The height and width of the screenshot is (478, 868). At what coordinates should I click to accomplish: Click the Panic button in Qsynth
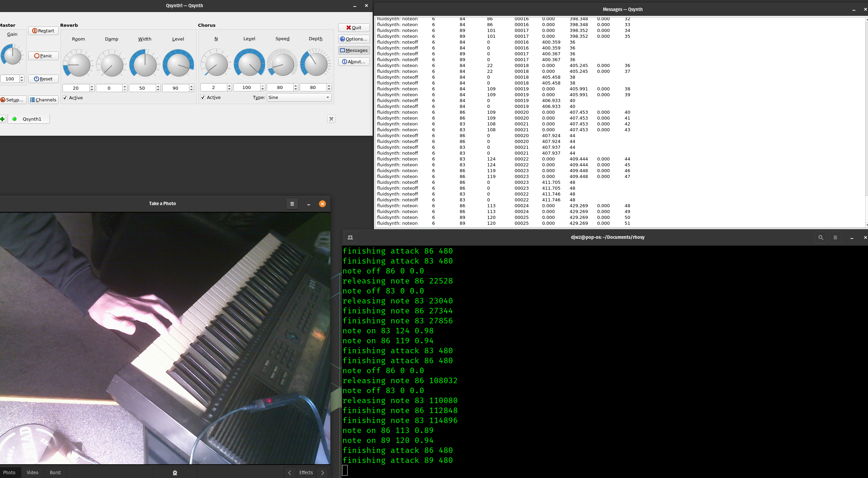pyautogui.click(x=43, y=56)
